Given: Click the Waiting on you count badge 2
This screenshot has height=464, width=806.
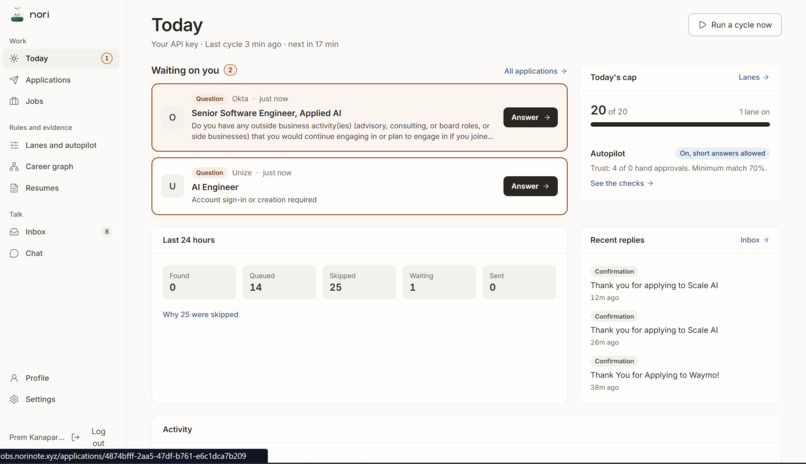Looking at the screenshot, I should pos(230,70).
